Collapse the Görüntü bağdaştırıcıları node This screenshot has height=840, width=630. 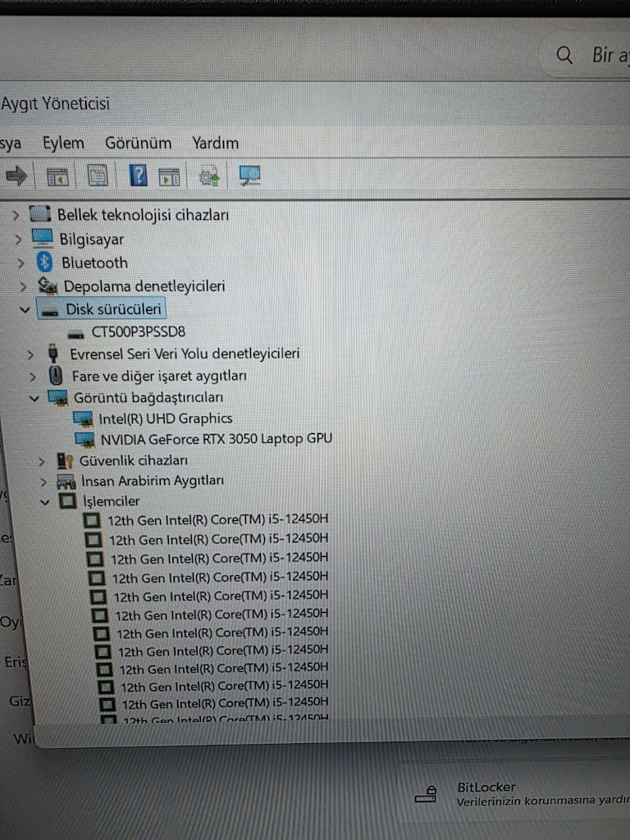coord(34,398)
